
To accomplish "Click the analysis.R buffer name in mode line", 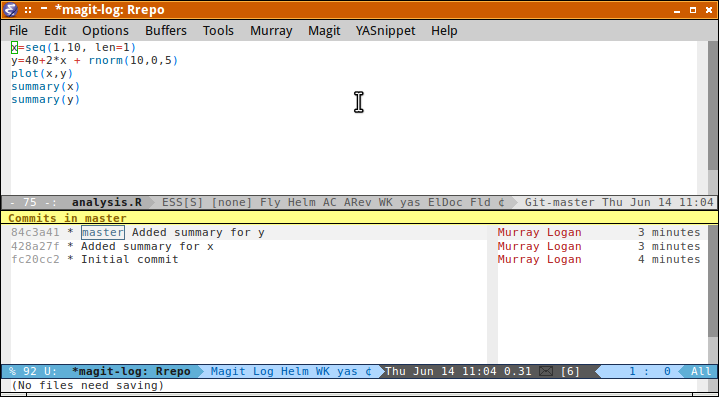I will tap(107, 202).
